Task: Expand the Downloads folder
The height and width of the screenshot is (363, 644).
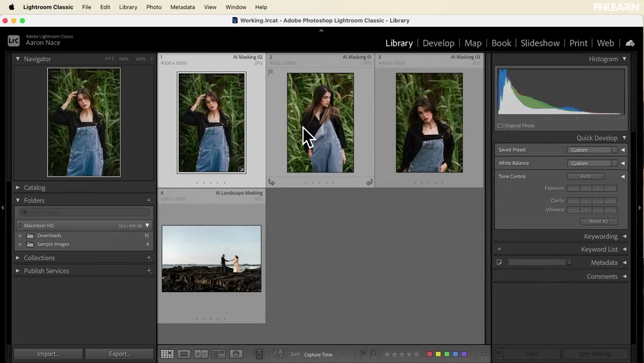Action: click(x=20, y=236)
